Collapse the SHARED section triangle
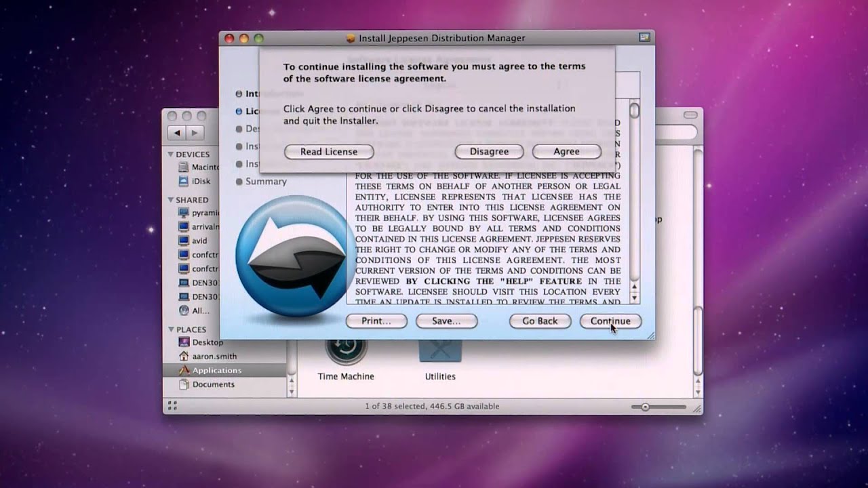Viewport: 868px width, 488px height. click(171, 200)
